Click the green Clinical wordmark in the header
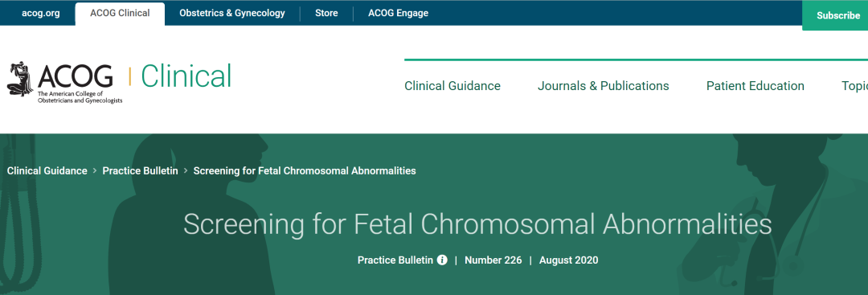Viewport: 868px width, 295px height. click(x=186, y=76)
